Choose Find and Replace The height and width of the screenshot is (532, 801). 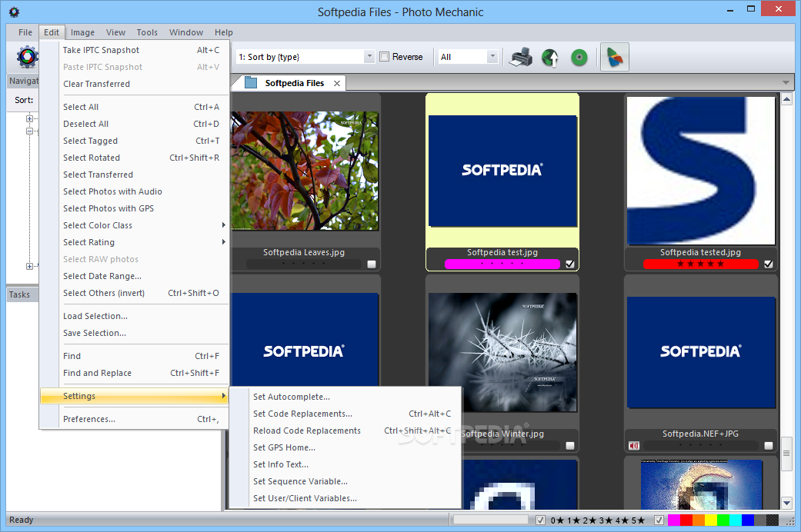(134, 373)
